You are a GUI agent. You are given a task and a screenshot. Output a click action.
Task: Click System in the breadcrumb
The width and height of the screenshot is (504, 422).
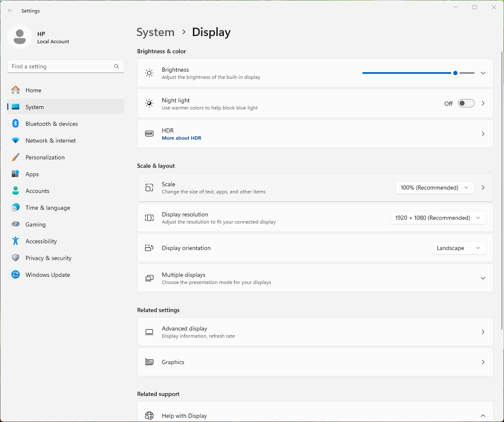tap(156, 32)
